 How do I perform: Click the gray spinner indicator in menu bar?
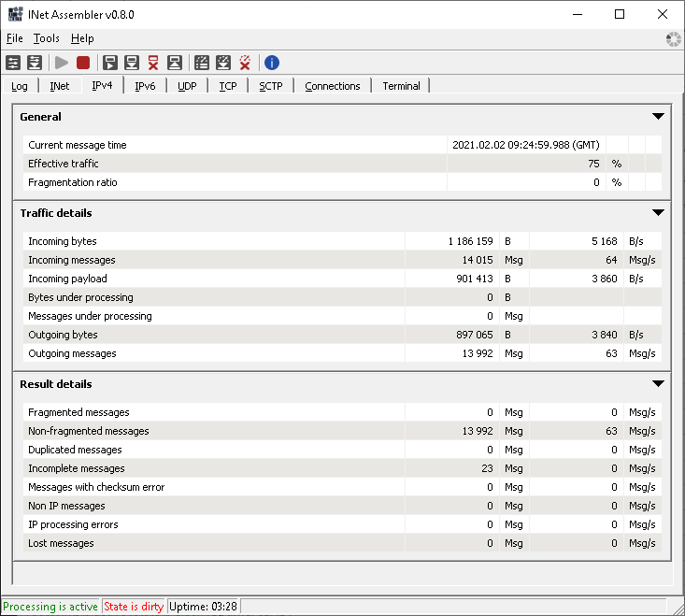point(673,39)
